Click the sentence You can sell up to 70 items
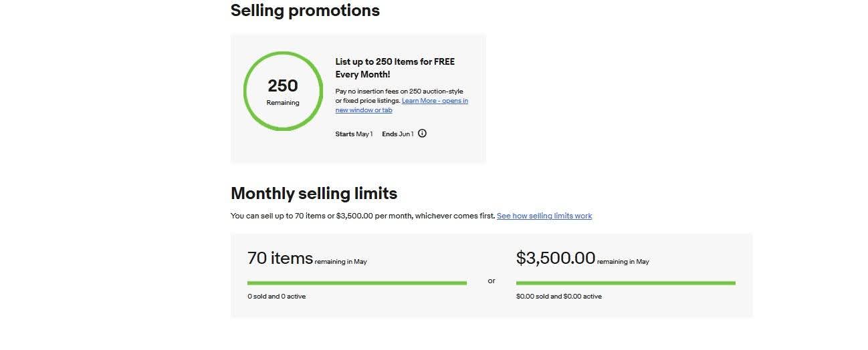This screenshot has height=350, width=868. 363,216
